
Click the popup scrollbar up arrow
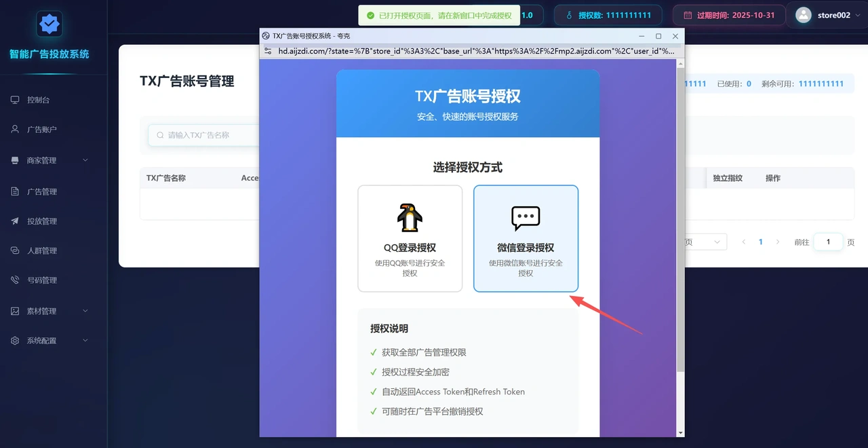coord(681,63)
